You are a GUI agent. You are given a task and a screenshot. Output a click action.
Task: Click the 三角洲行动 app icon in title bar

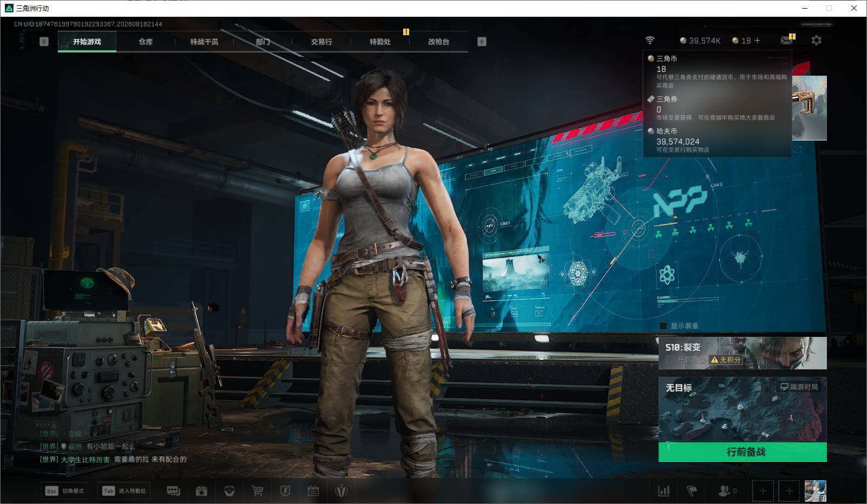(9, 8)
